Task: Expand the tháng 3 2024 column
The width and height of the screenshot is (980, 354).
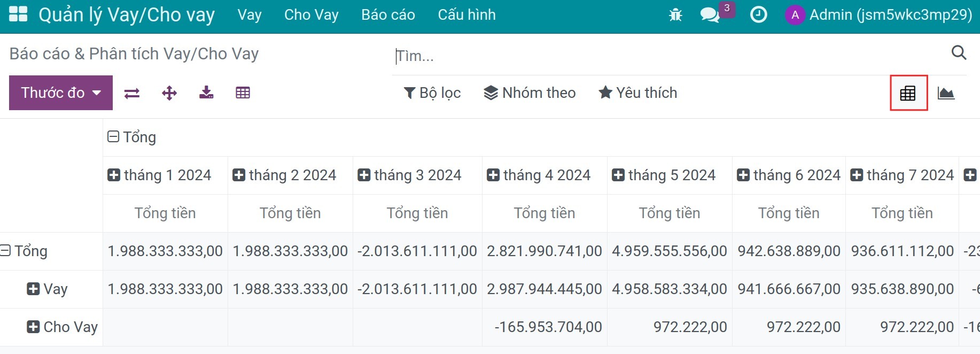Action: tap(409, 175)
